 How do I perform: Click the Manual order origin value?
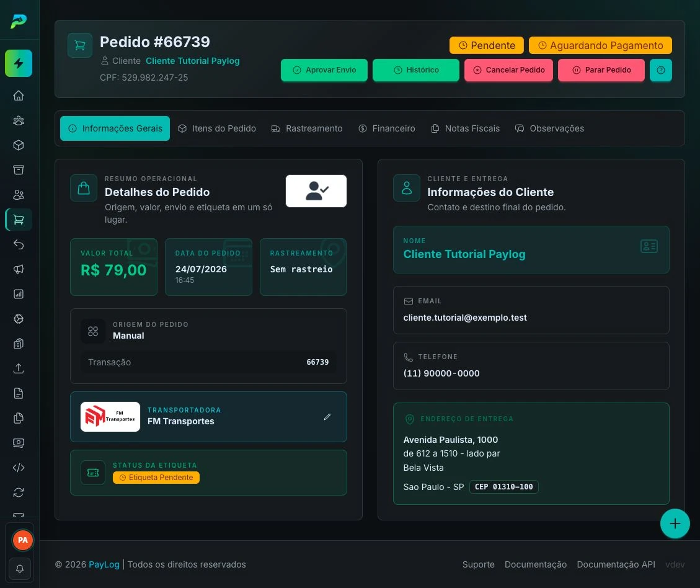pos(128,336)
